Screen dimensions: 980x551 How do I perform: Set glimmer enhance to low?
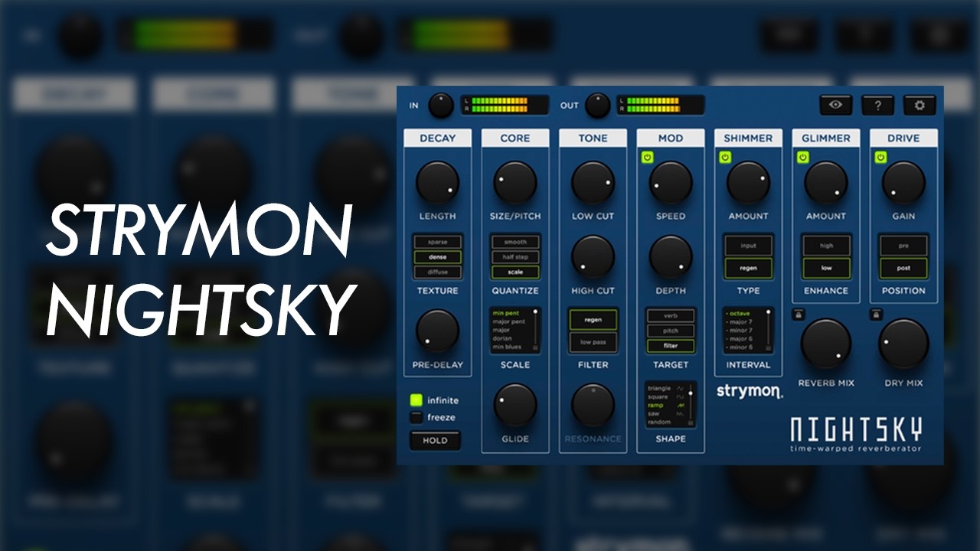(x=826, y=268)
